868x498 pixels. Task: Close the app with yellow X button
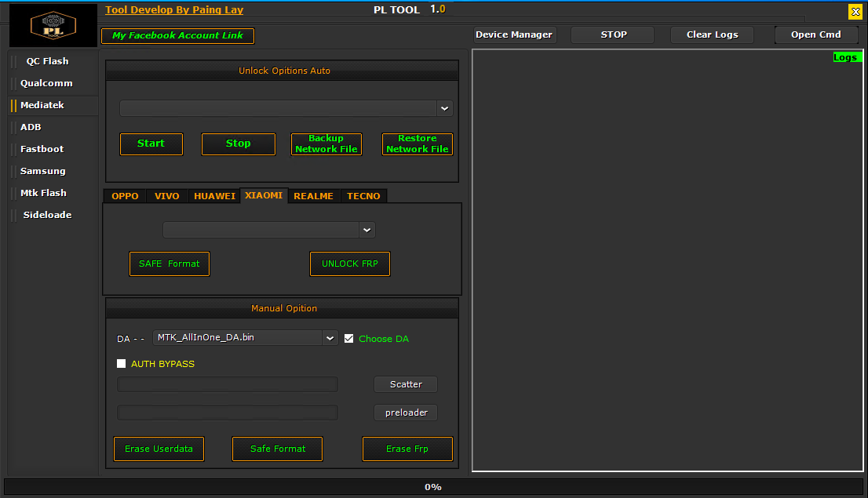(855, 12)
